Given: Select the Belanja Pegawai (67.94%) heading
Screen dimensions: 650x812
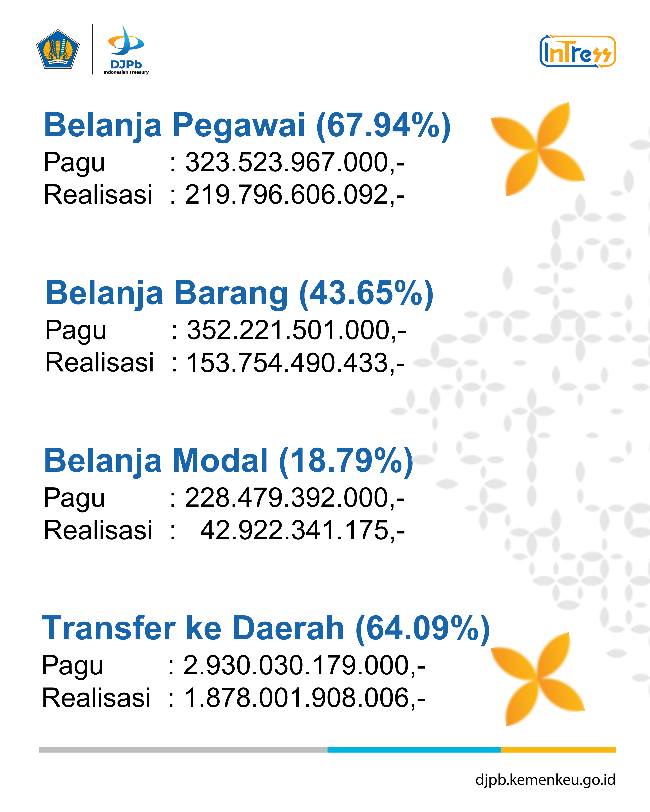Looking at the screenshot, I should point(247,125).
